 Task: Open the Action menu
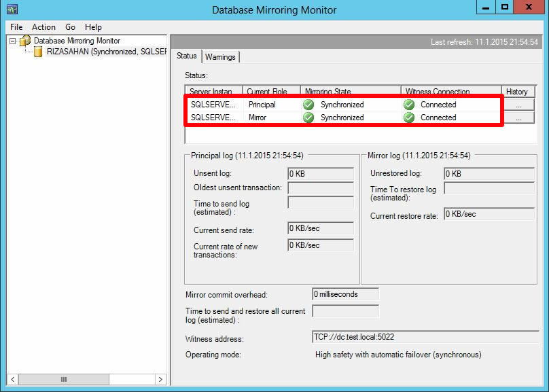(43, 27)
